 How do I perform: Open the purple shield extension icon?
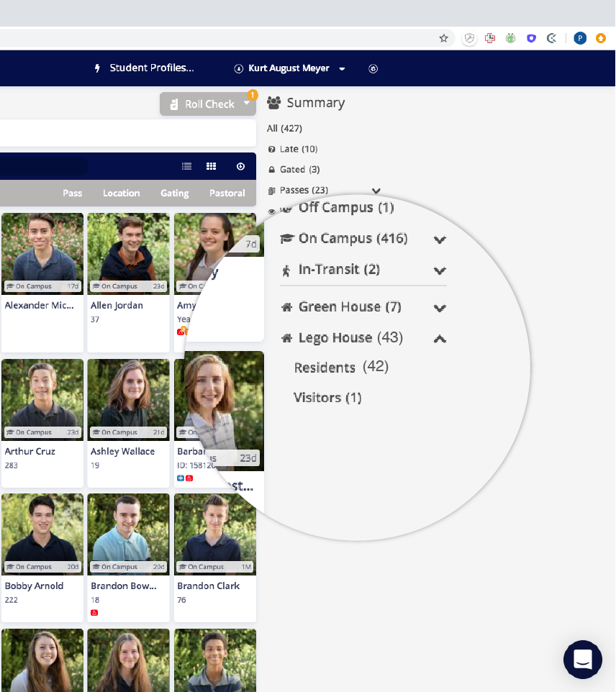531,38
